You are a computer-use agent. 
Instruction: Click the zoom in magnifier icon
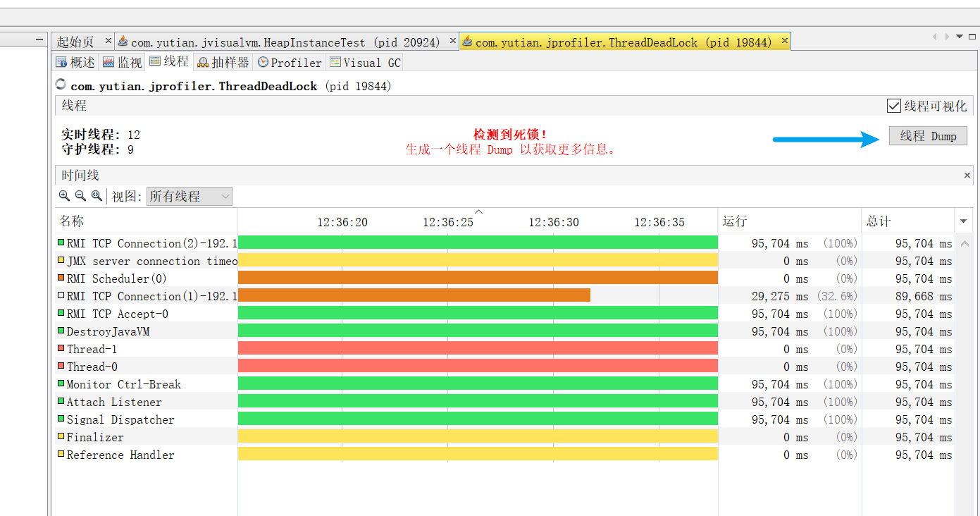pyautogui.click(x=64, y=196)
